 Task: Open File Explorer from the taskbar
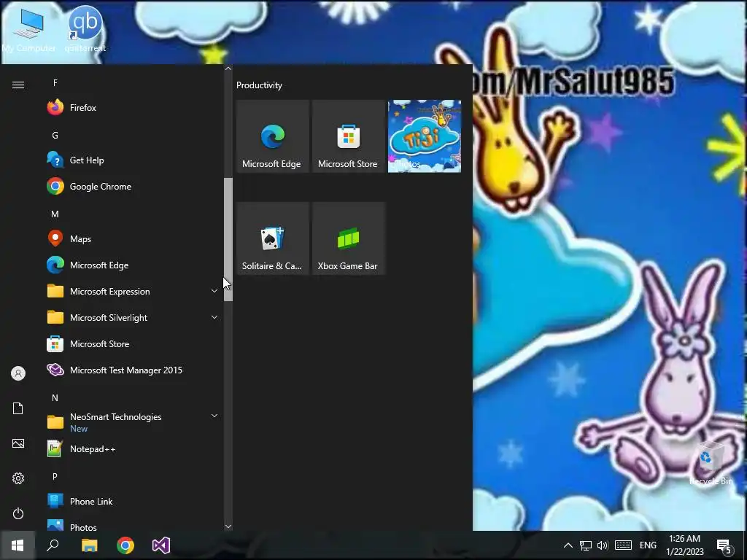pos(89,545)
